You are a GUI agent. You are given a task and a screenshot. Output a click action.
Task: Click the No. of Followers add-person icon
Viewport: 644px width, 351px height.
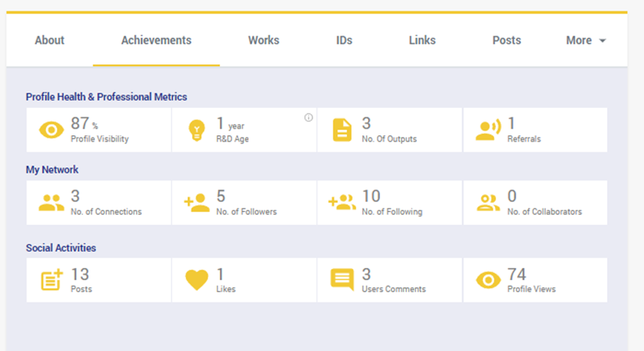pos(196,203)
